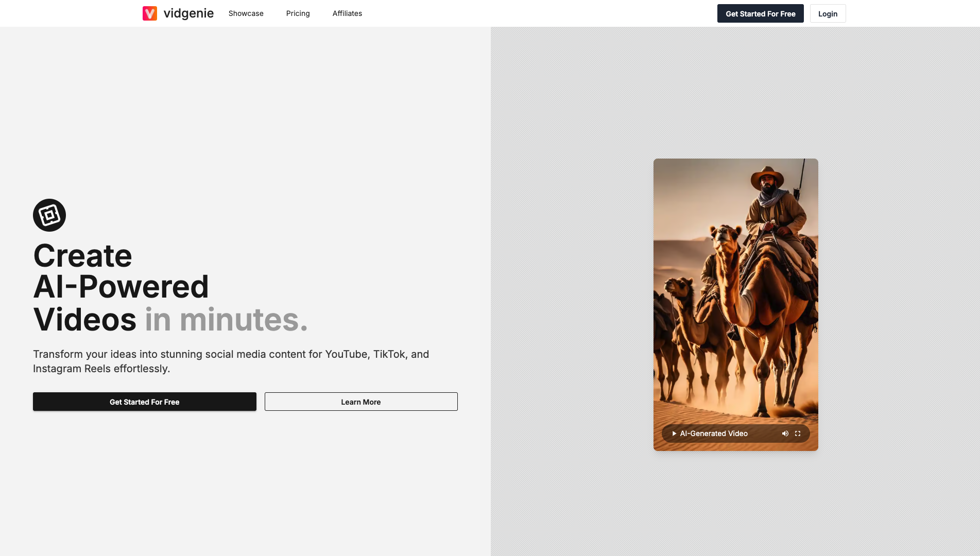This screenshot has width=980, height=556.
Task: Click the Learn More button
Action: pyautogui.click(x=360, y=402)
